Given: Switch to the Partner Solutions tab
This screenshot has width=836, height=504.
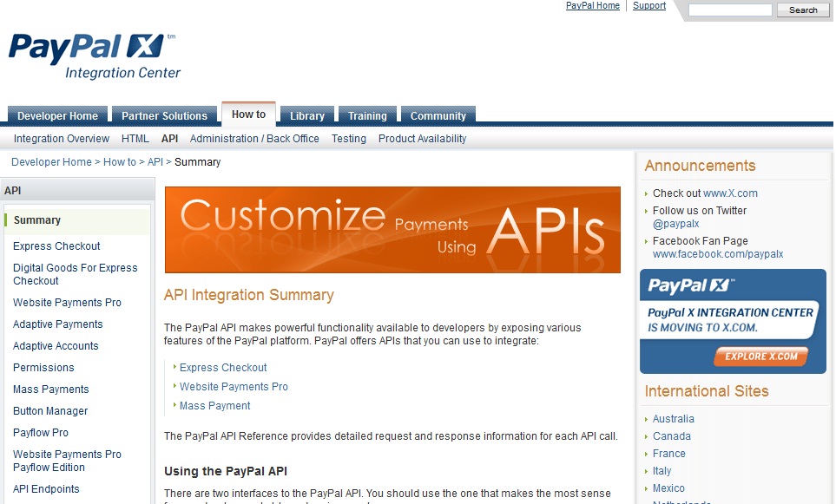Looking at the screenshot, I should coord(164,115).
